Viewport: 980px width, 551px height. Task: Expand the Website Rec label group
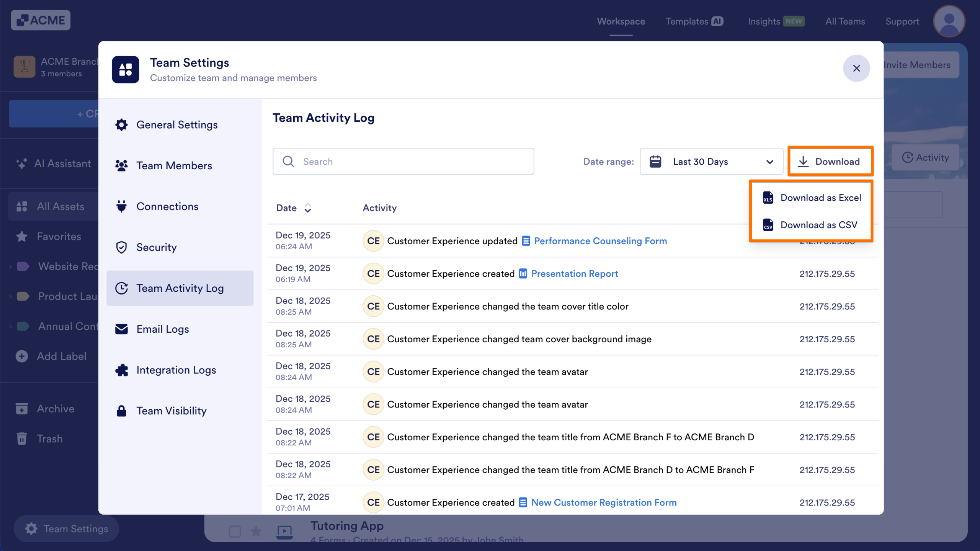tap(10, 266)
